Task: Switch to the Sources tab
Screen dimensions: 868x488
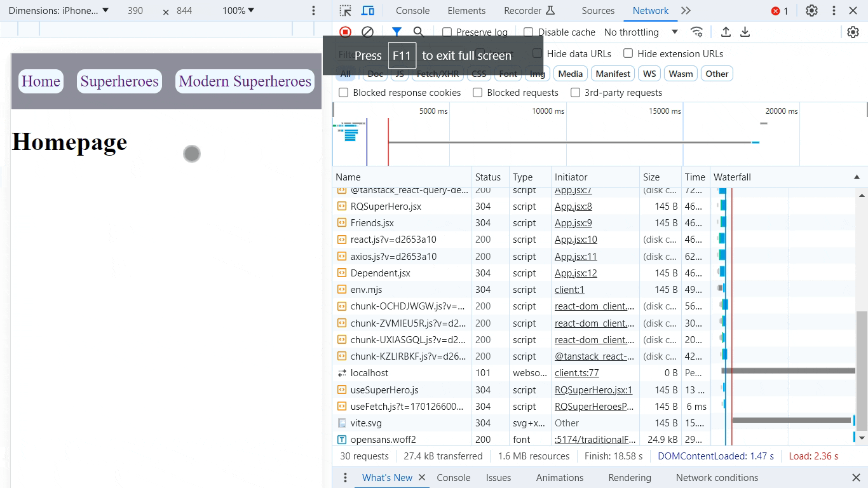Action: pos(598,11)
